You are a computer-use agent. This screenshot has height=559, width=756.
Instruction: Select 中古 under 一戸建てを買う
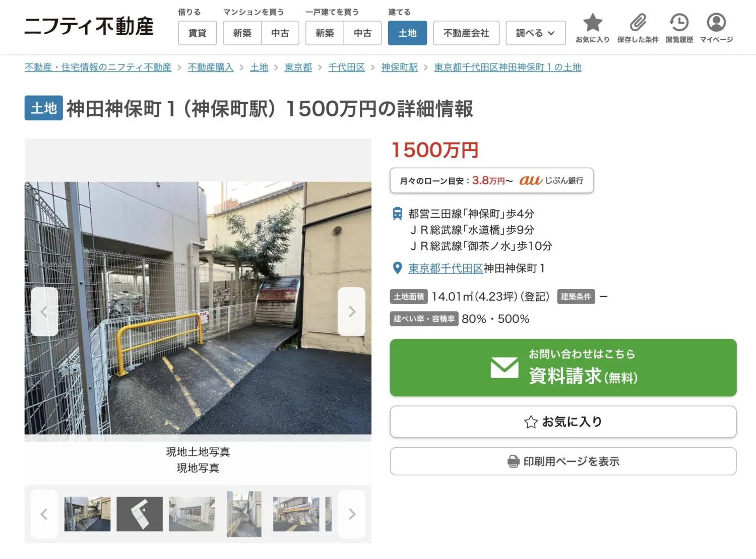coord(362,33)
